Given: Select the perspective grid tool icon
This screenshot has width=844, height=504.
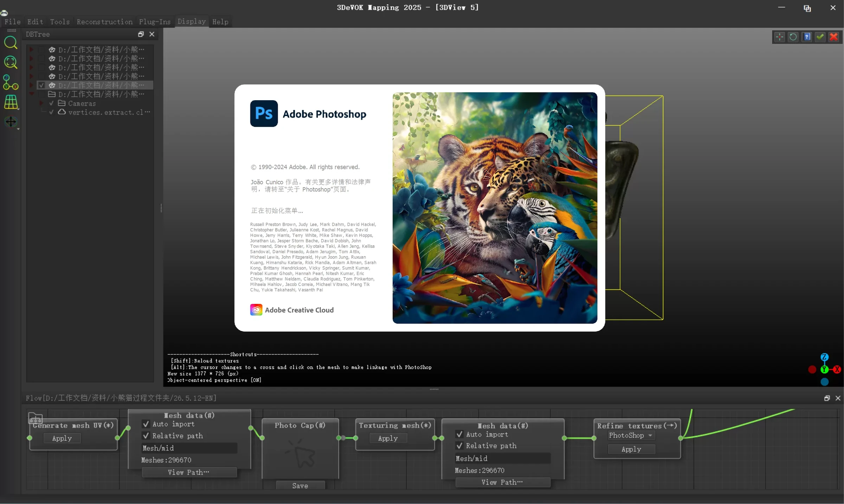Looking at the screenshot, I should coord(11,102).
